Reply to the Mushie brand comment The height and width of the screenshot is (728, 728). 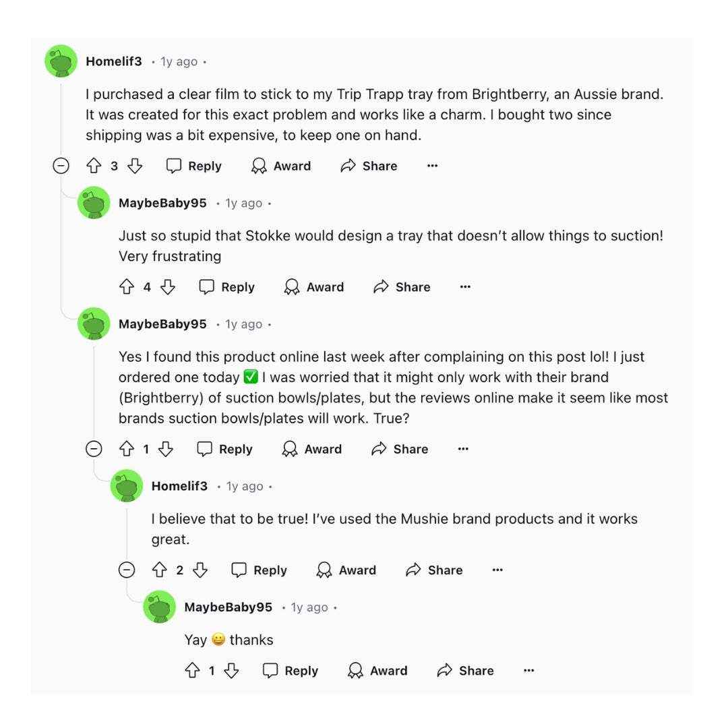(260, 570)
